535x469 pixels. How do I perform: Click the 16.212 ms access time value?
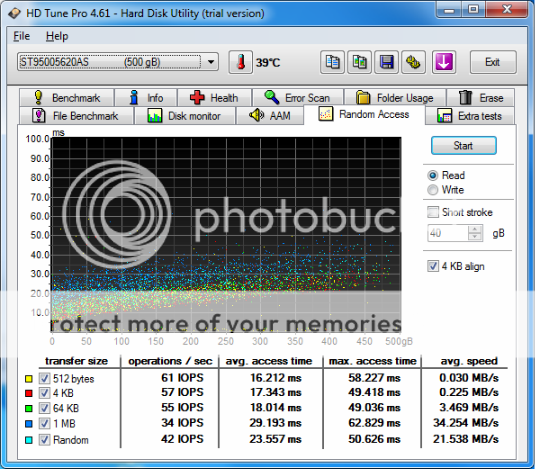pyautogui.click(x=275, y=378)
